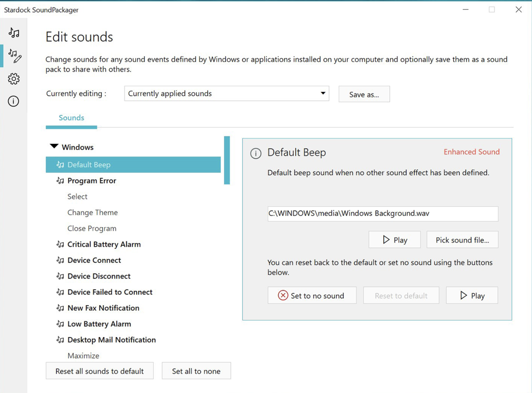Click the note icon beside Default Beep
This screenshot has width=532, height=393.
tap(60, 165)
